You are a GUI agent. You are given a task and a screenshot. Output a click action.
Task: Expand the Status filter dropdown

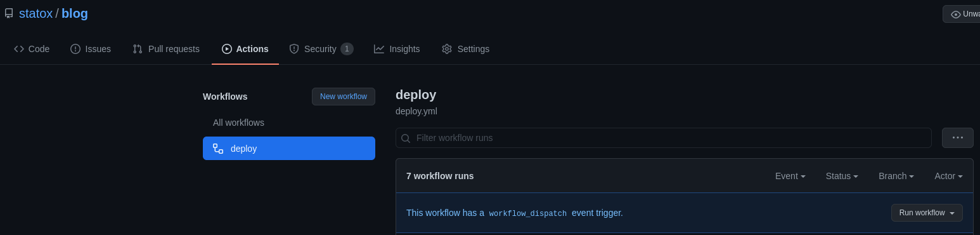click(842, 176)
